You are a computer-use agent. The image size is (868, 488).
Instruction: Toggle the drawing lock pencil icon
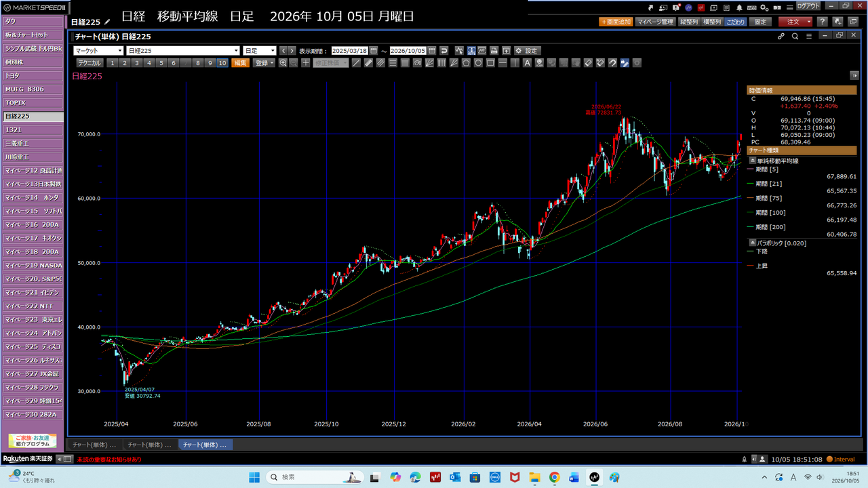(625, 63)
